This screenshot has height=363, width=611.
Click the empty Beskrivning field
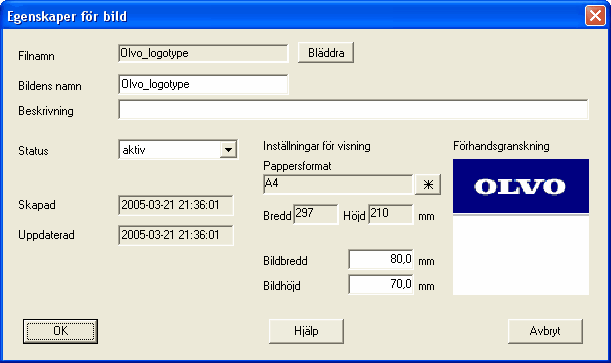(353, 109)
